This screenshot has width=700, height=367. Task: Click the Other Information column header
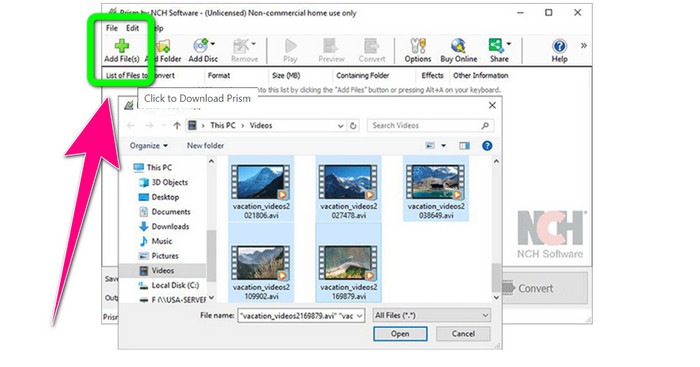coord(480,75)
